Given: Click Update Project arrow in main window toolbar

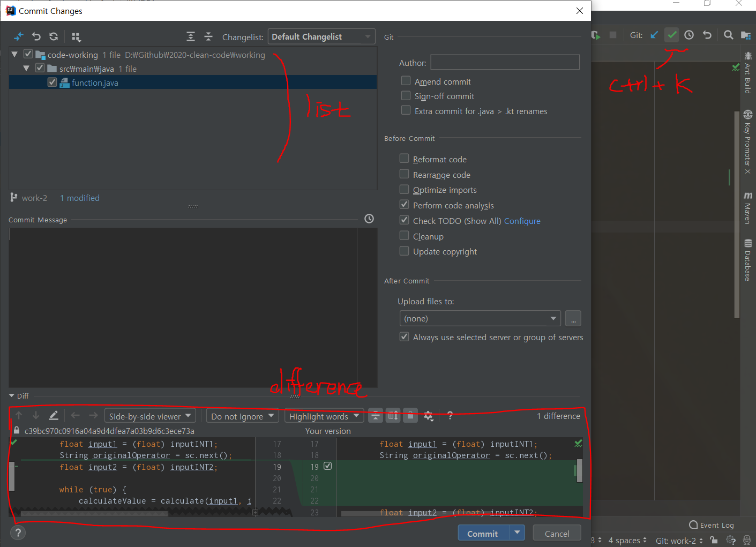Looking at the screenshot, I should [x=654, y=35].
